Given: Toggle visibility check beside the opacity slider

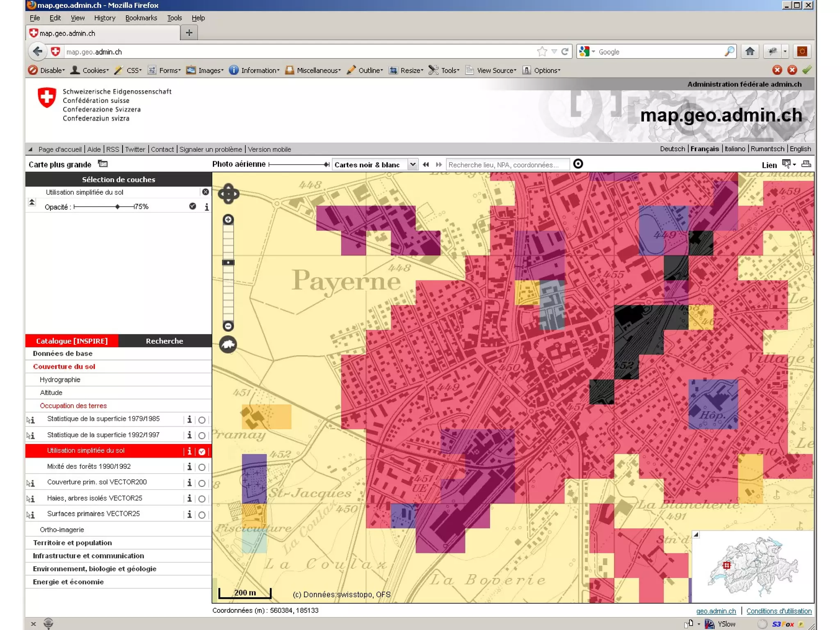Looking at the screenshot, I should 192,206.
